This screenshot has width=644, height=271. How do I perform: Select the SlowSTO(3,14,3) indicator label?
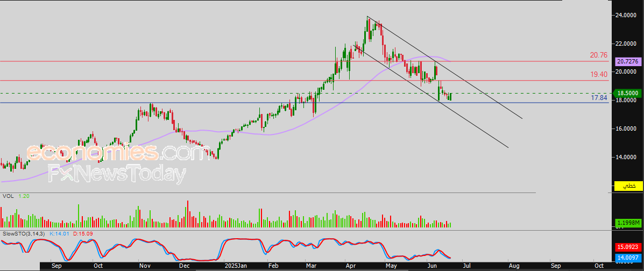tap(23, 233)
